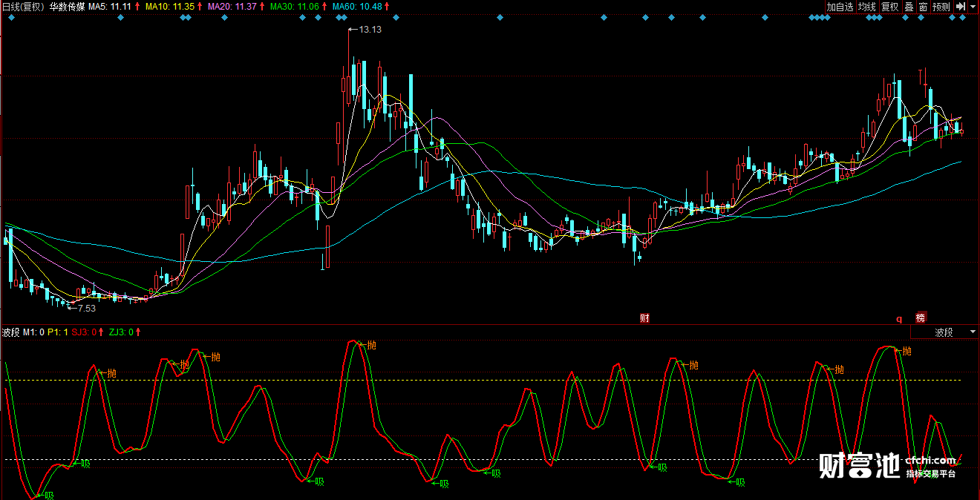This screenshot has width=980, height=500.
Task: Click the leftmost blue diamond event marker
Action: click(11, 17)
